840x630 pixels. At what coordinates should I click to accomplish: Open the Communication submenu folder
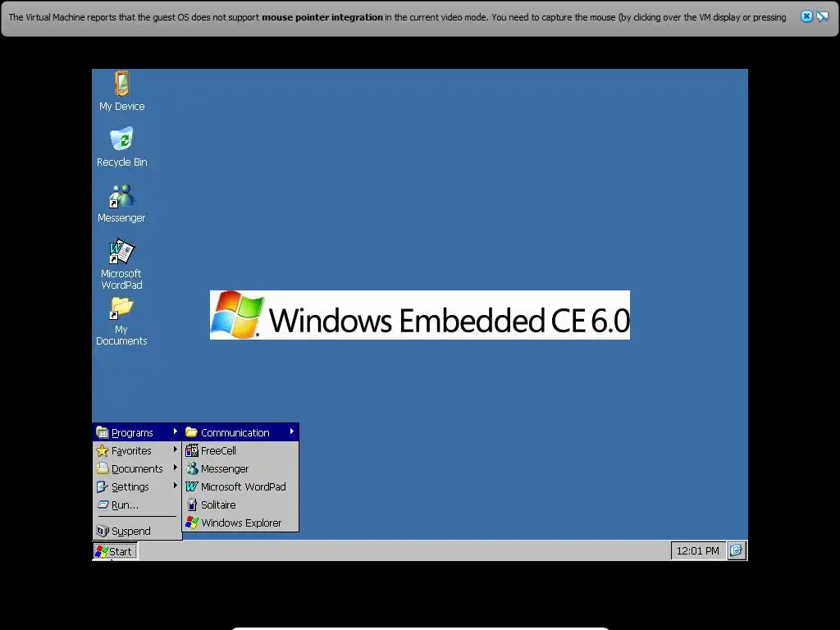(x=240, y=432)
